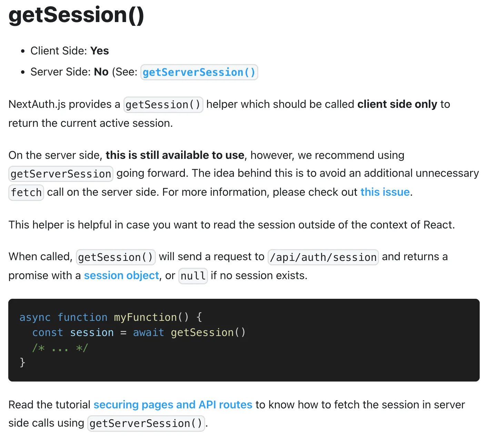Click inline getSession() code after "When called"
489x448 pixels.
point(116,257)
